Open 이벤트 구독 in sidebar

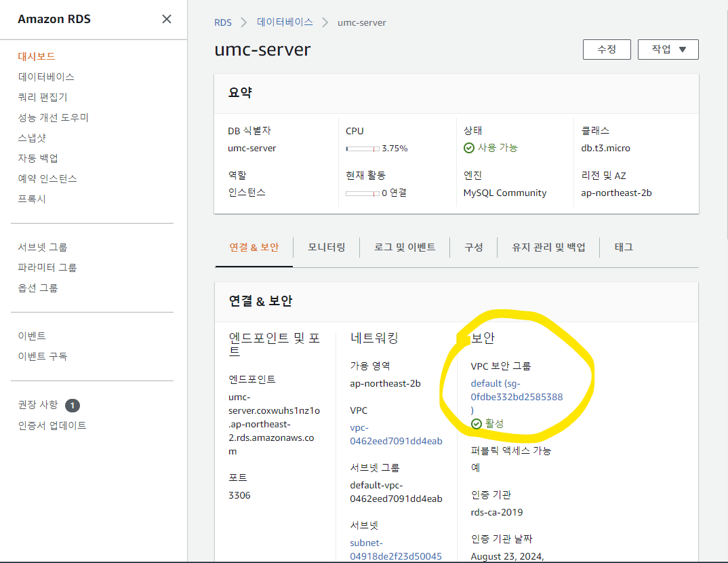coord(43,356)
